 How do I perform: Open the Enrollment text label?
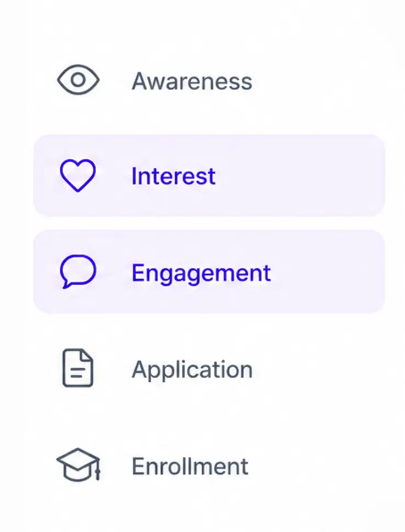[x=190, y=466]
